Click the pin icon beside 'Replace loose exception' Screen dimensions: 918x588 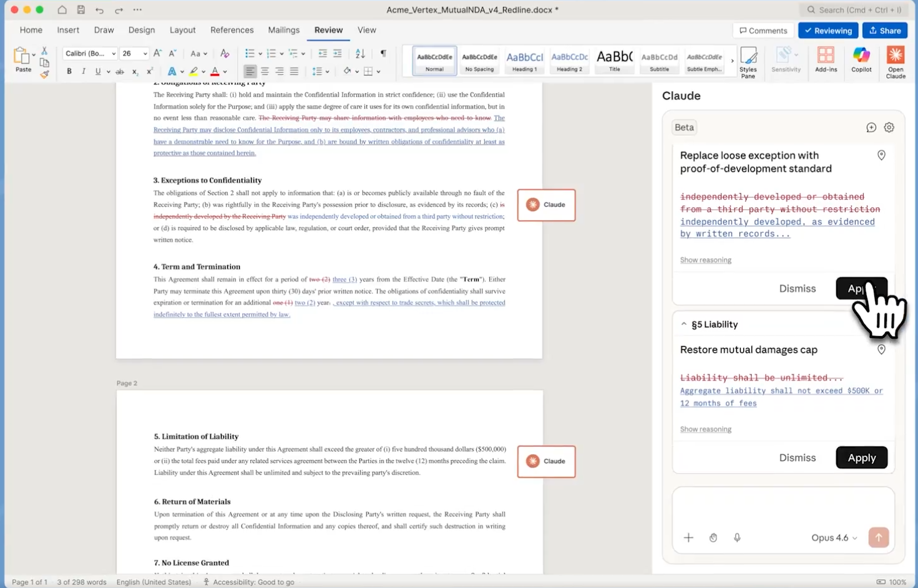(x=881, y=155)
